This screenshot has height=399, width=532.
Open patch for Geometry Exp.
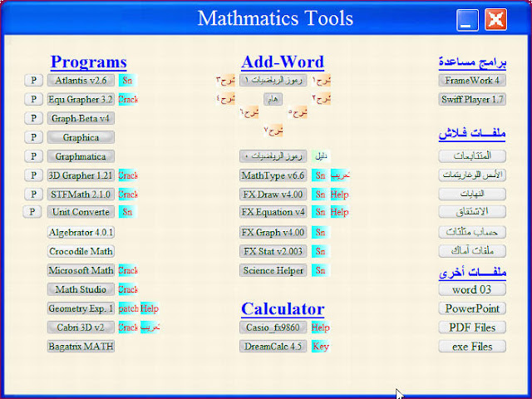click(129, 308)
